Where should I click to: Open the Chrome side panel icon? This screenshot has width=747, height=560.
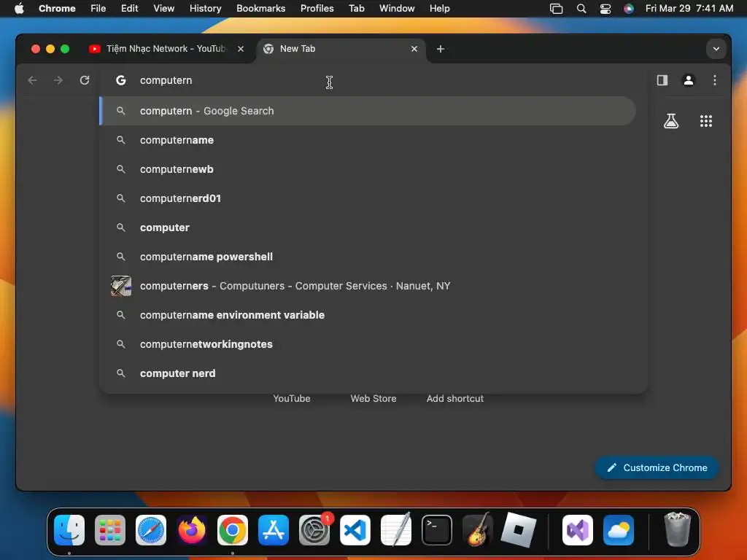coord(662,80)
